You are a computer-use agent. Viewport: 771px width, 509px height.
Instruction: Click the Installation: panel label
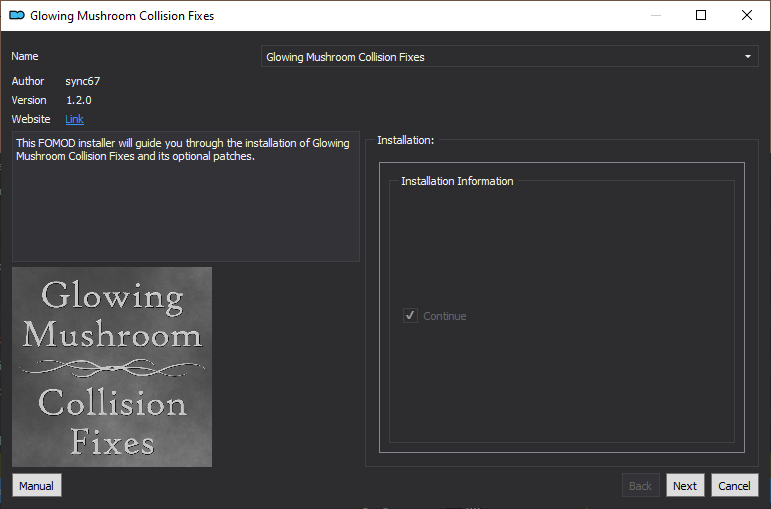point(406,140)
